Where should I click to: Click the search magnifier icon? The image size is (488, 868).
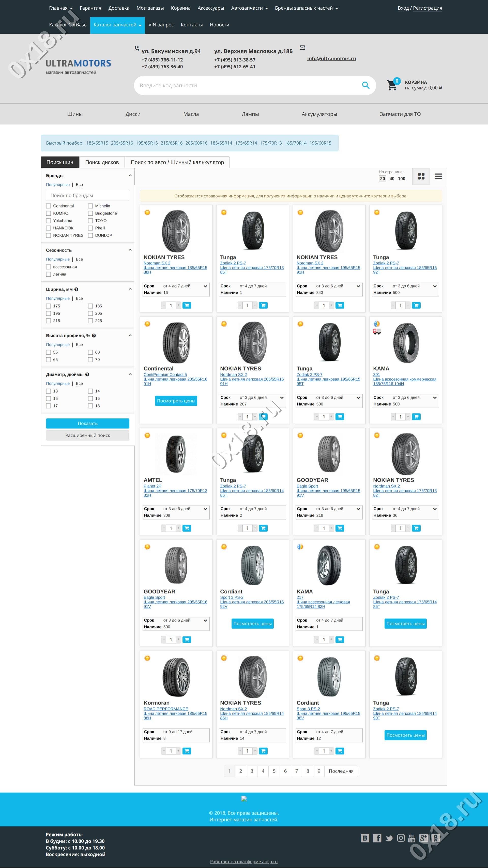pos(365,85)
